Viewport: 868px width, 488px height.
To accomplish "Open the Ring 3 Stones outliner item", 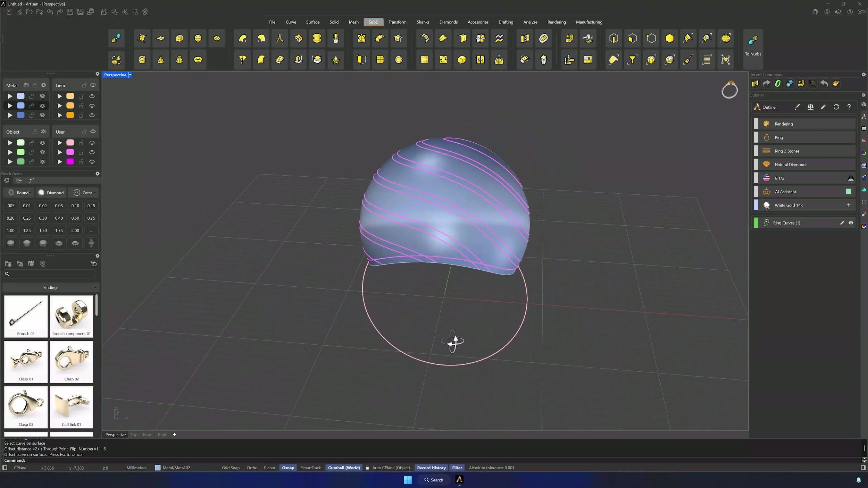I will [804, 151].
